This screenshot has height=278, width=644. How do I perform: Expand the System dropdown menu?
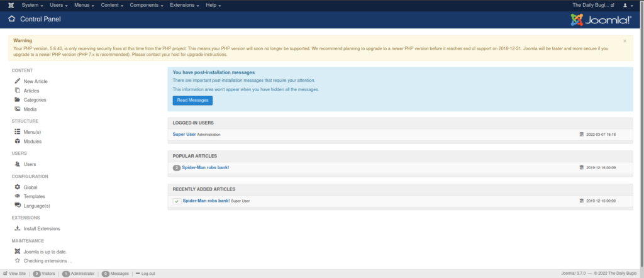33,5
